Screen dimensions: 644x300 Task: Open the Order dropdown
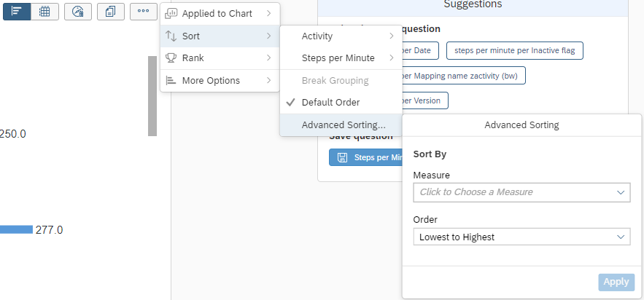pyautogui.click(x=521, y=237)
